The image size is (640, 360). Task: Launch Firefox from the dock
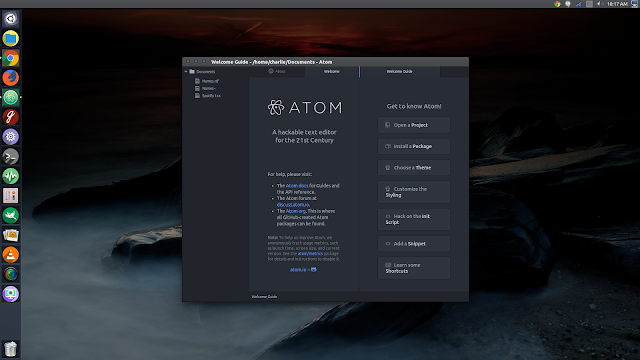(x=11, y=78)
